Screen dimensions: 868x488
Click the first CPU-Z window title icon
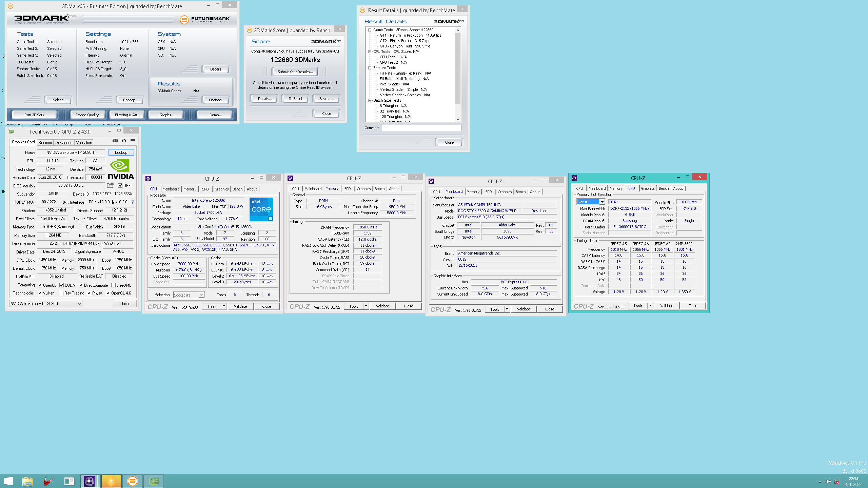click(148, 179)
